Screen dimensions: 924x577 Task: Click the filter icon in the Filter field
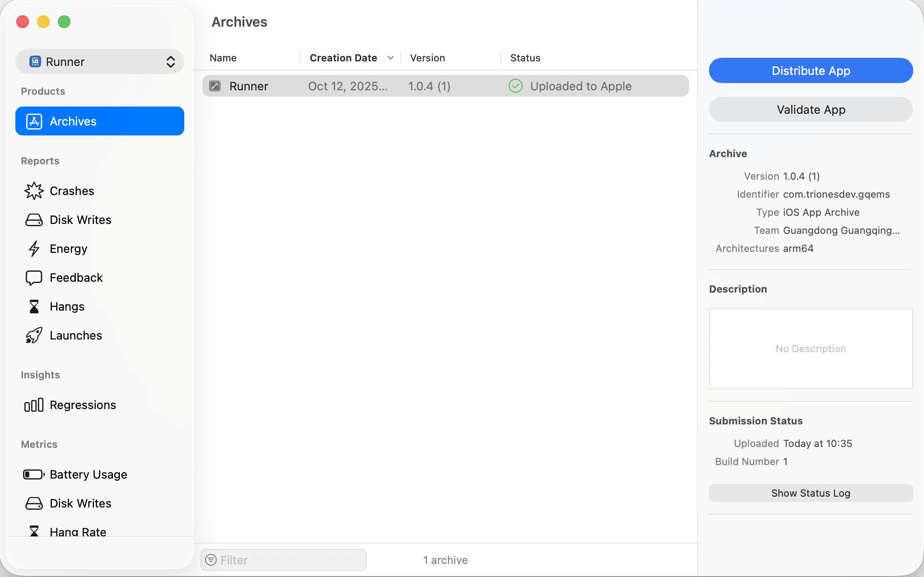tap(211, 560)
